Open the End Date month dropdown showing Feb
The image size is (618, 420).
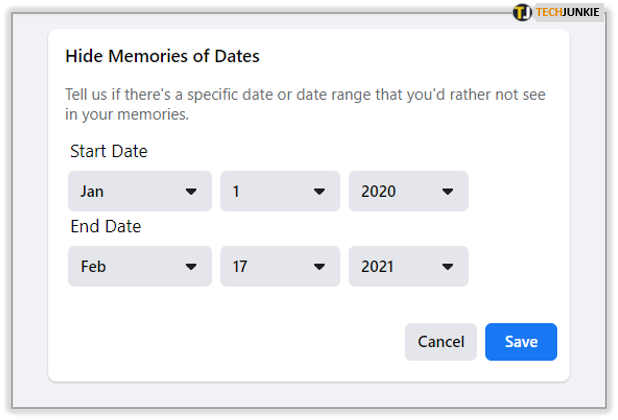139,266
